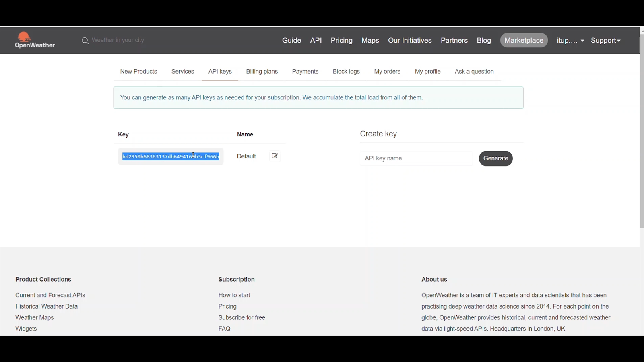The width and height of the screenshot is (644, 362).
Task: Switch to the Services tab
Action: [x=183, y=72]
